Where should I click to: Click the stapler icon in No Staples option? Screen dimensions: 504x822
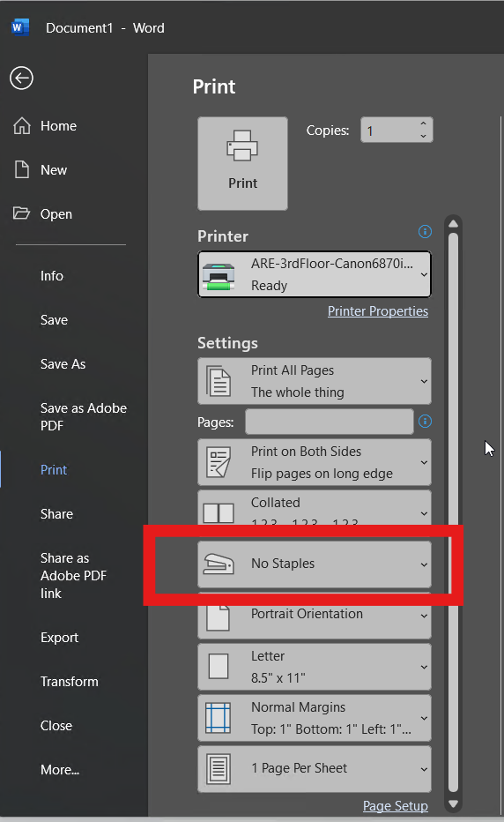tap(219, 564)
